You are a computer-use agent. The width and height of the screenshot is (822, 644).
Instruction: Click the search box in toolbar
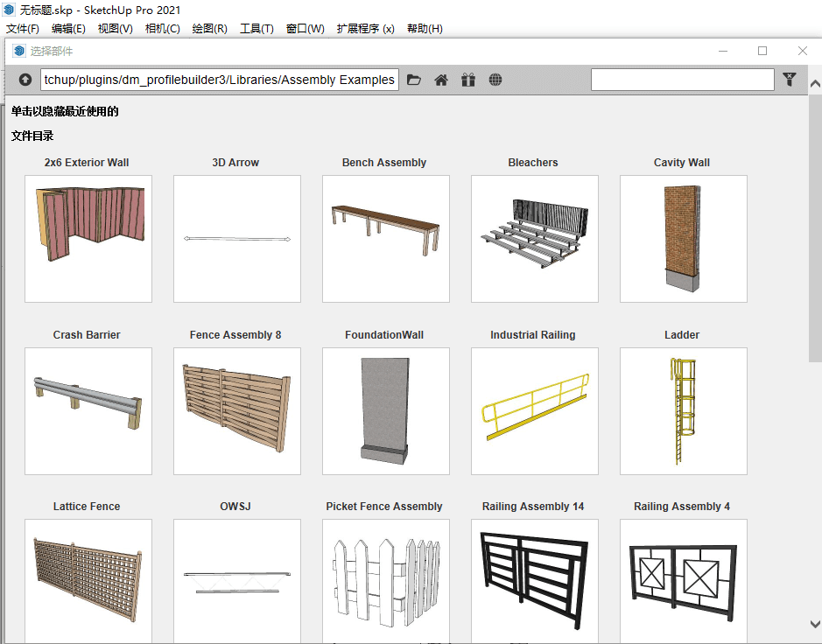pos(682,80)
